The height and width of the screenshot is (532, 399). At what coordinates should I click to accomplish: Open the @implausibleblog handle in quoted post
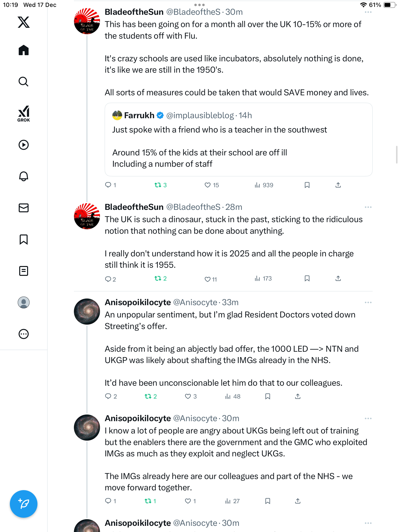200,115
